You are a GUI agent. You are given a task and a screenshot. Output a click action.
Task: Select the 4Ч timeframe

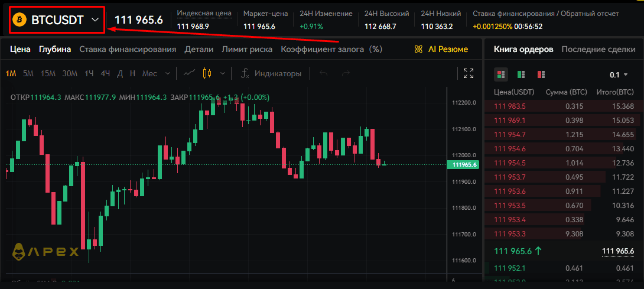(106, 74)
